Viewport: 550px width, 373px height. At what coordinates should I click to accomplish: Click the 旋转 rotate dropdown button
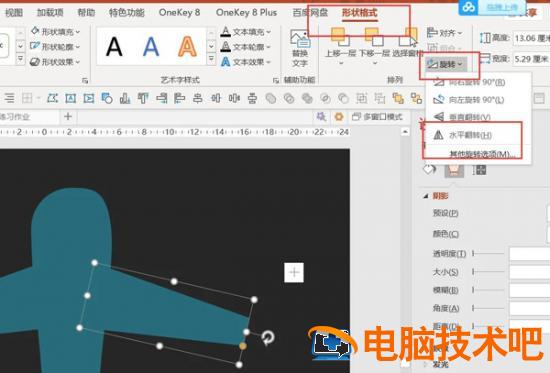[446, 64]
